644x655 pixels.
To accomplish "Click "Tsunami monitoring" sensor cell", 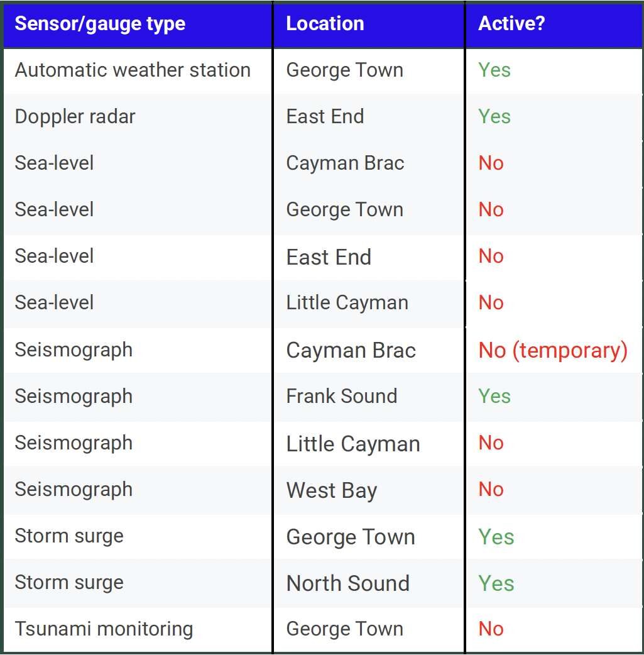I will coord(104,629).
